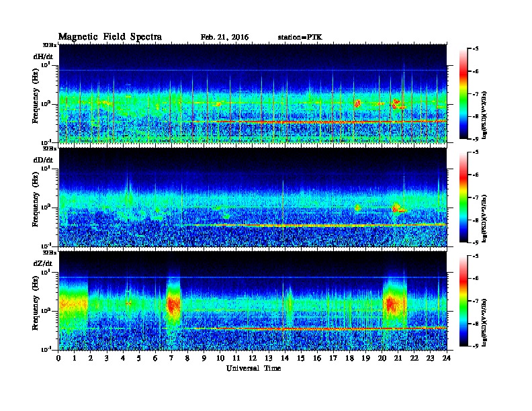Click hour tick label "15" on time axis
This screenshot has height=411, width=532.
coord(301,358)
